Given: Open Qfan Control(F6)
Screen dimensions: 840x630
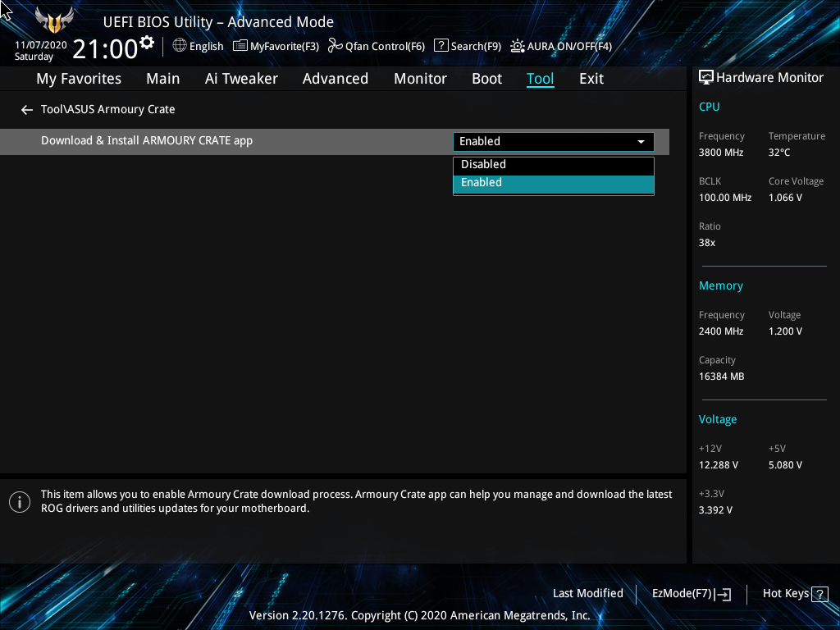Looking at the screenshot, I should click(377, 46).
